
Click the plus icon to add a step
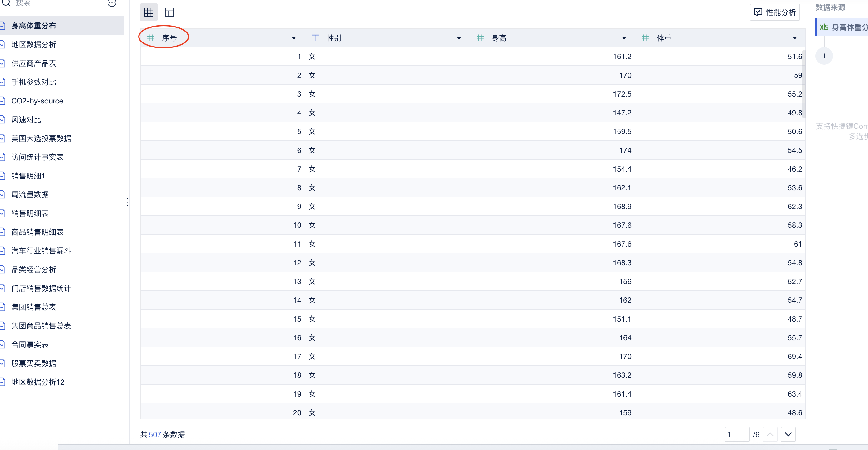point(824,56)
